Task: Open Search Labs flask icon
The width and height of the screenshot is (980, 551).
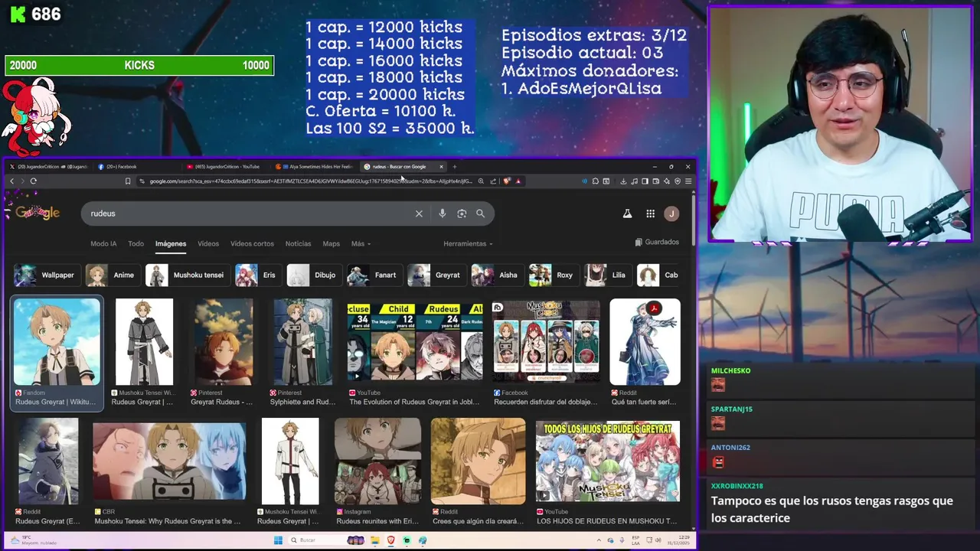Action: pos(627,214)
